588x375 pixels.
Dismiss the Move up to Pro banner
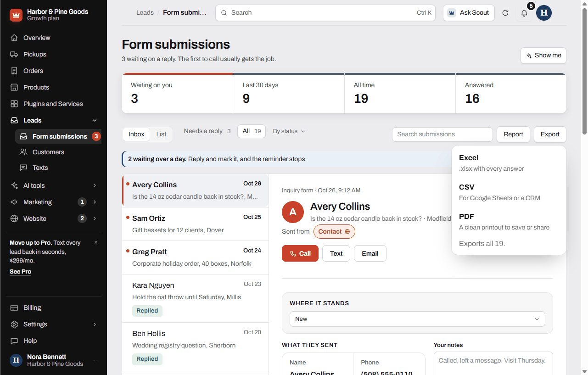96,242
